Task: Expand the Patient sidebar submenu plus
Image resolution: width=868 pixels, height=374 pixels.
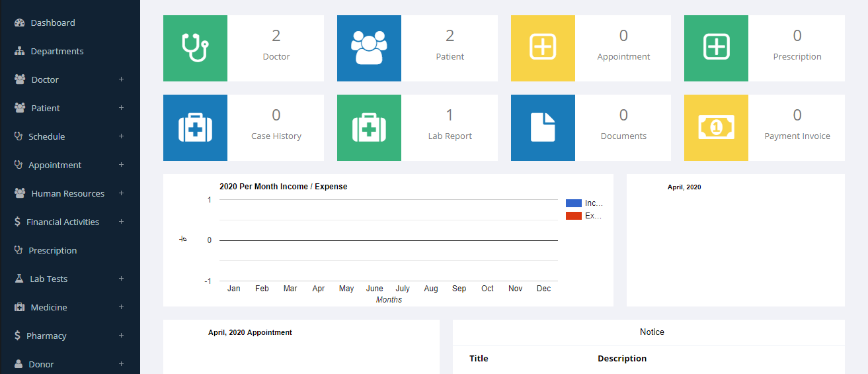Action: (x=121, y=108)
